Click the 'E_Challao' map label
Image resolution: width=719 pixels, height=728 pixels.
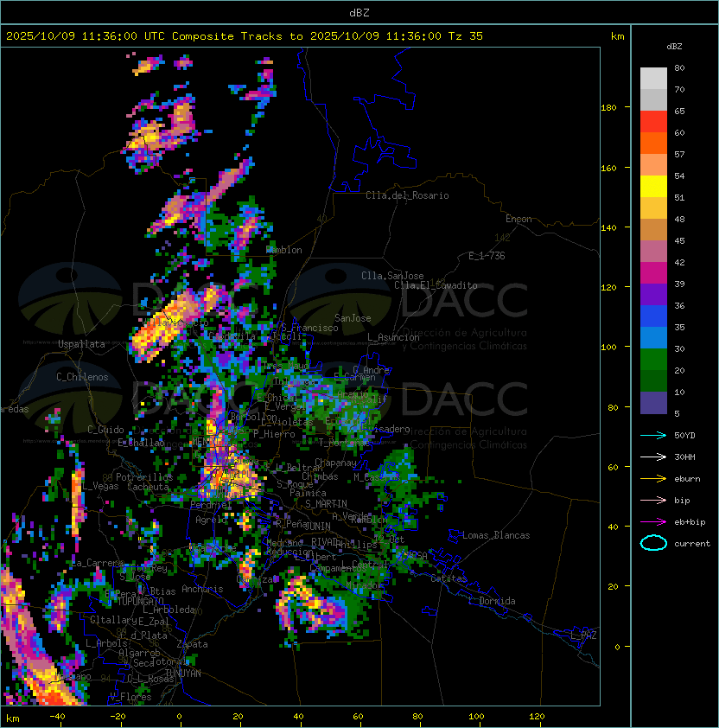point(141,443)
